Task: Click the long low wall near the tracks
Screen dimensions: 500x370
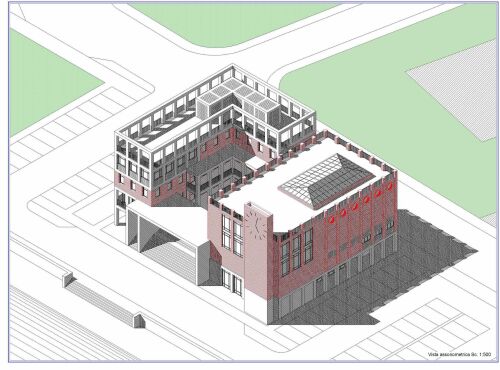Action: coord(103,299)
